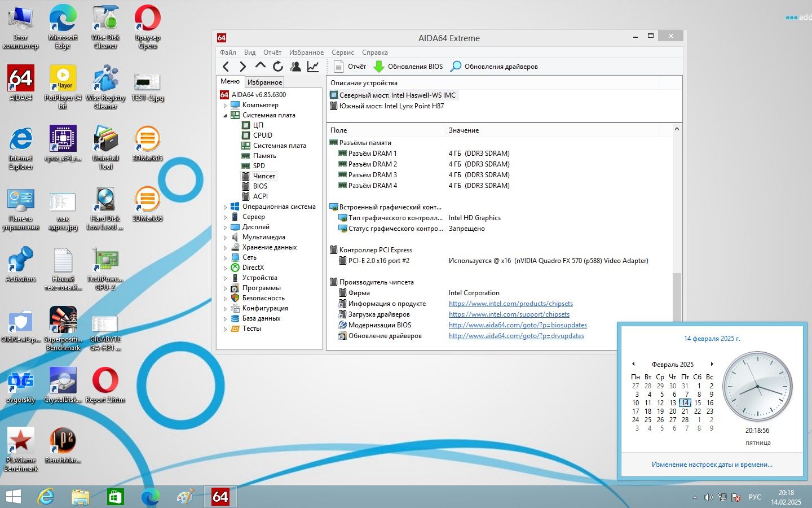Select Южный мост: Intel Lynx Point H87
The image size is (812, 508).
391,106
